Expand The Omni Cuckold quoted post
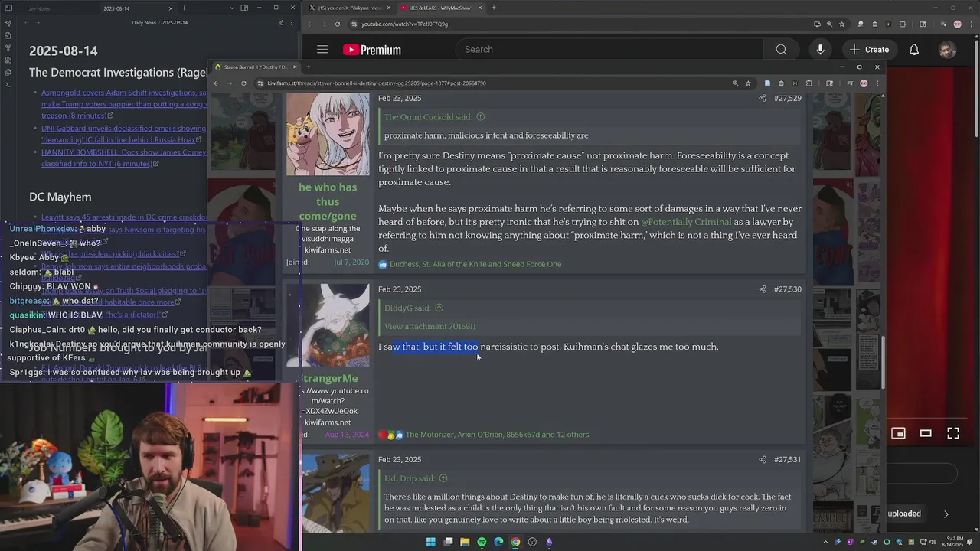The width and height of the screenshot is (980, 551). tap(480, 117)
